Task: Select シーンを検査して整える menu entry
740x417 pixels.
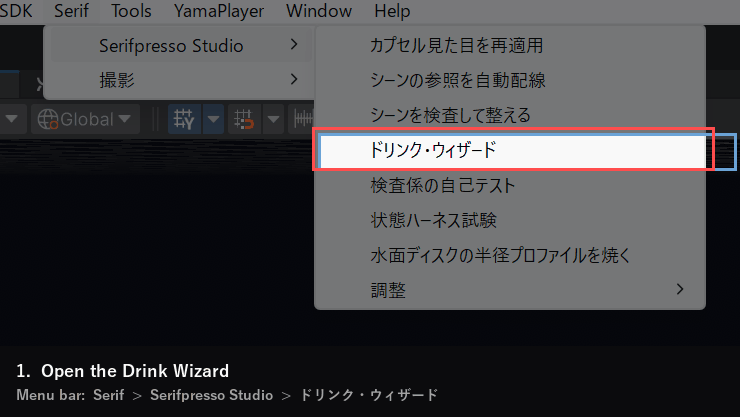Action: click(510, 115)
